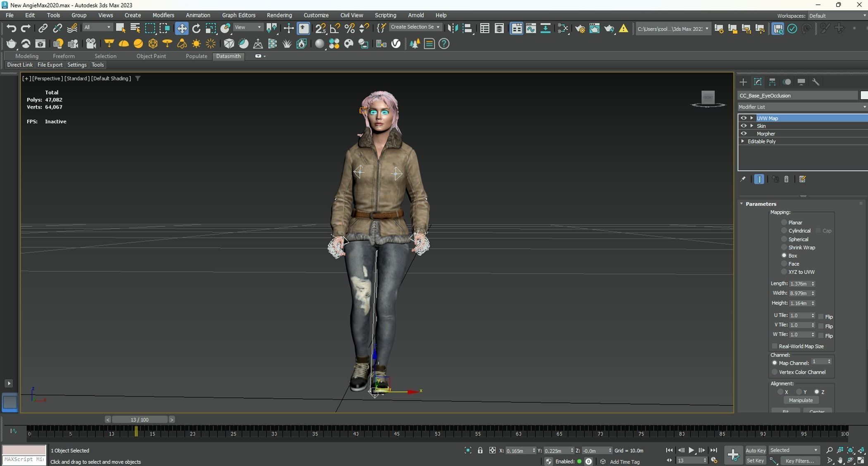
Task: Expand the Editable Poly entry arrow
Action: [743, 141]
